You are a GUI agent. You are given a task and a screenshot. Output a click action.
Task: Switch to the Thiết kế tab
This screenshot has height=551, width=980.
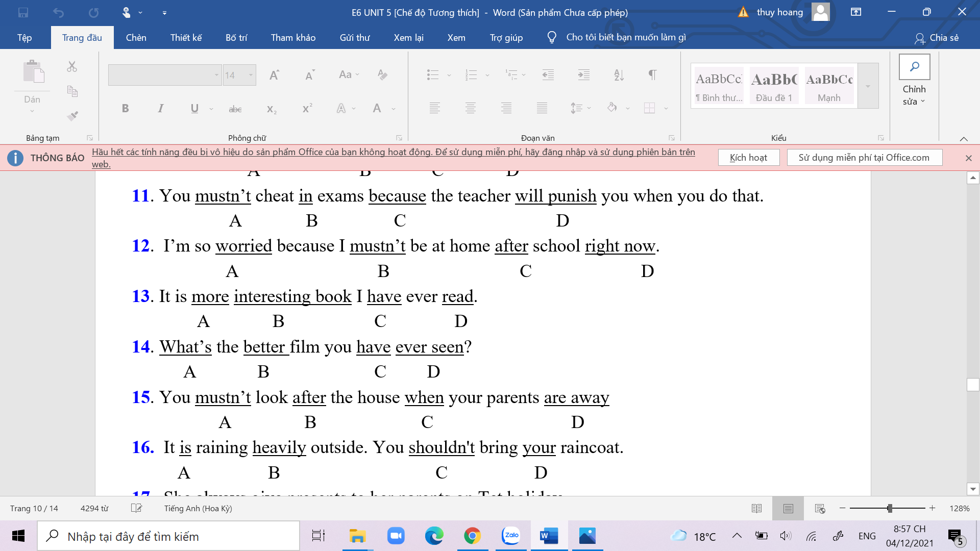[x=186, y=38]
